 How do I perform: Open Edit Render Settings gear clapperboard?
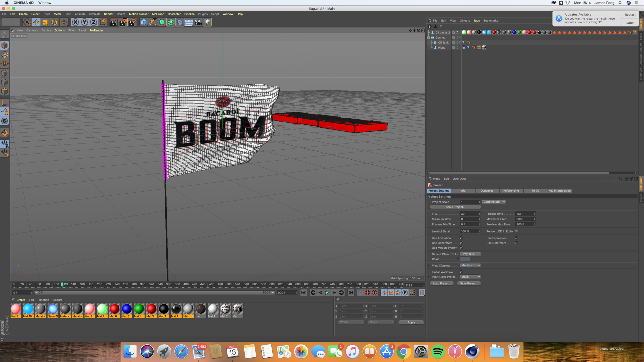[132, 22]
